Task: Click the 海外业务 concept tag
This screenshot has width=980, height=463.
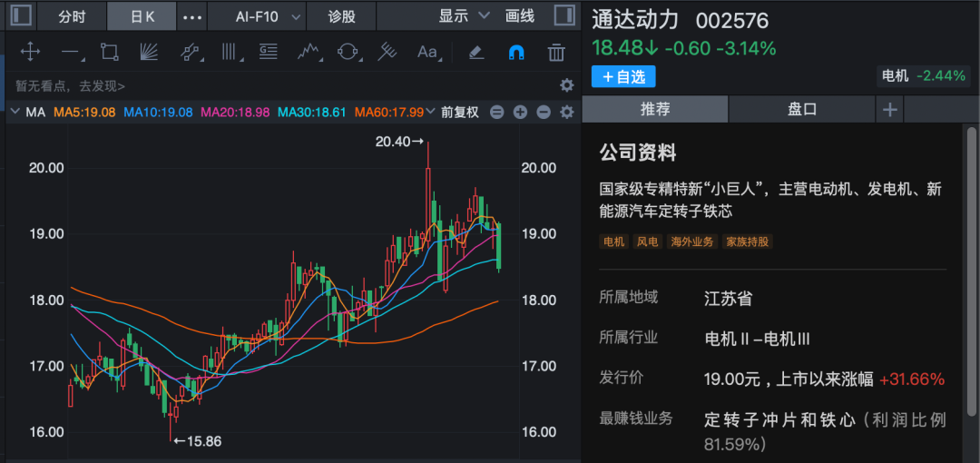Action: coord(691,241)
